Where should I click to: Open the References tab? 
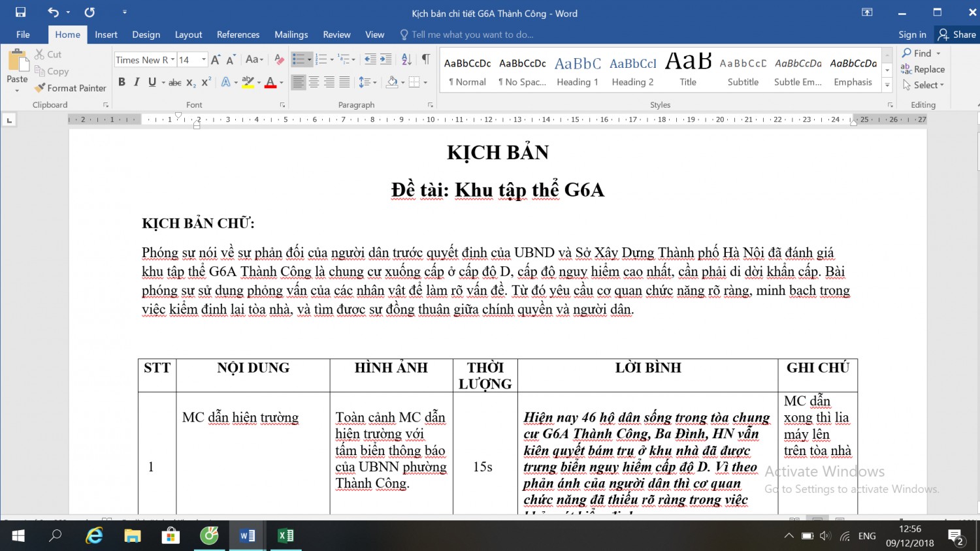[238, 35]
